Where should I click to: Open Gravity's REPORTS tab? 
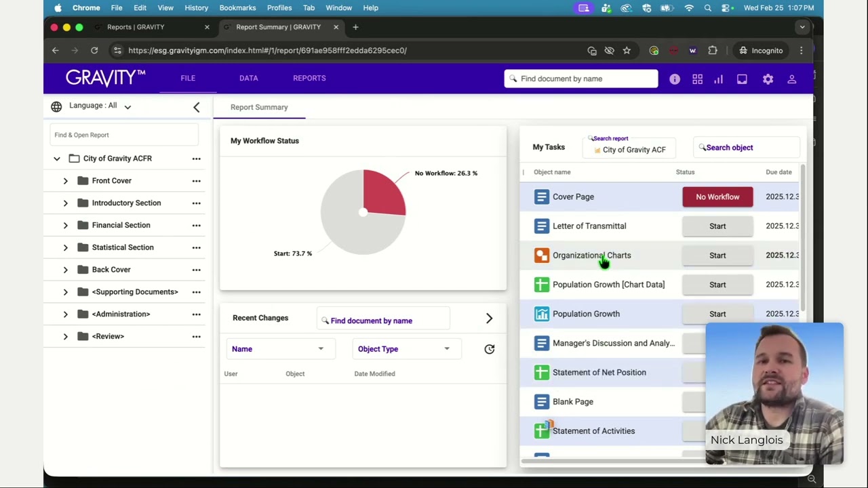(x=309, y=78)
